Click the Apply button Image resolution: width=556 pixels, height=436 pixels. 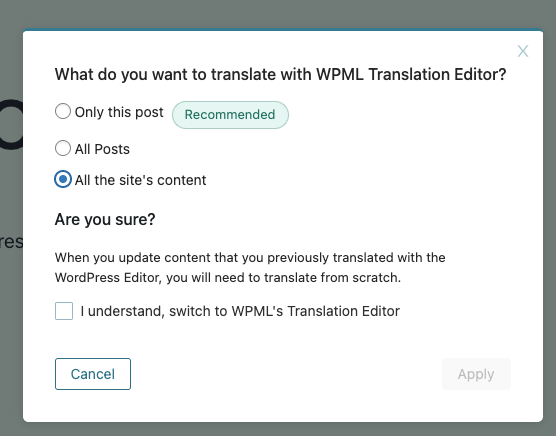pyautogui.click(x=476, y=374)
